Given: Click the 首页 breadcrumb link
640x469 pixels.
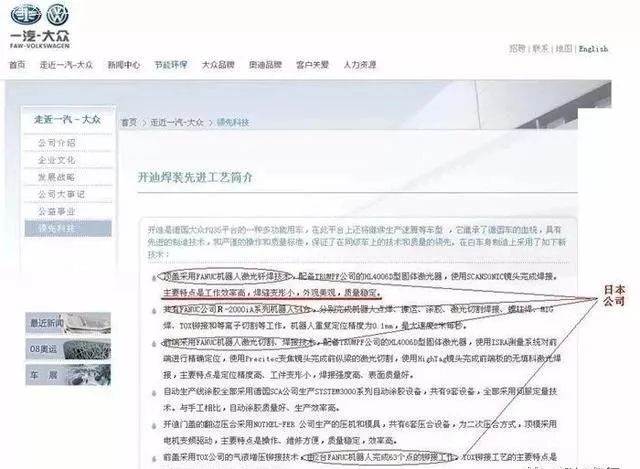Looking at the screenshot, I should click(x=129, y=122).
